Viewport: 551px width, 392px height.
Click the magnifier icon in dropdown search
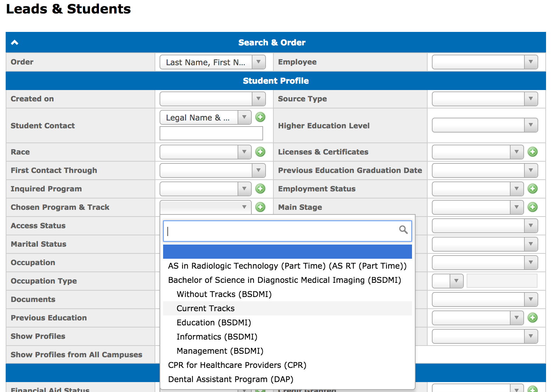click(403, 230)
